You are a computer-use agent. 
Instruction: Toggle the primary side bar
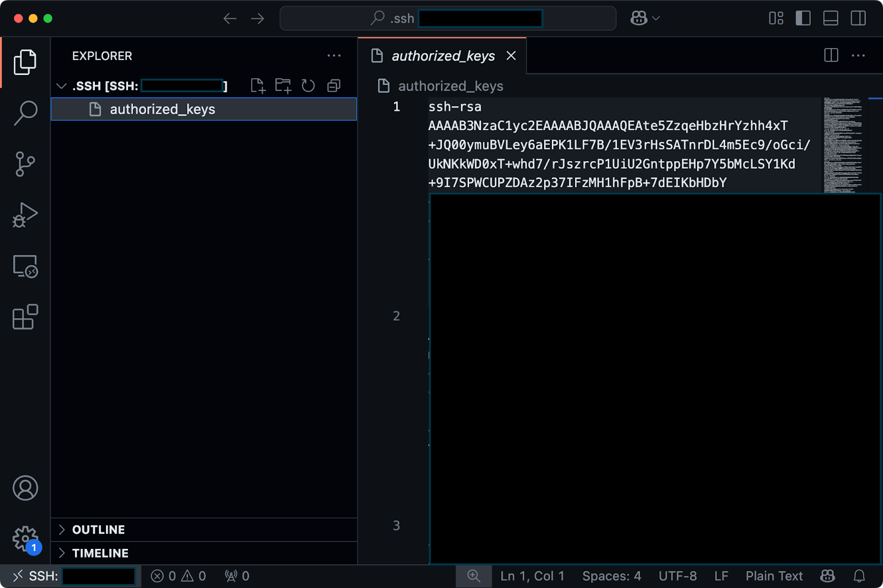tap(803, 18)
